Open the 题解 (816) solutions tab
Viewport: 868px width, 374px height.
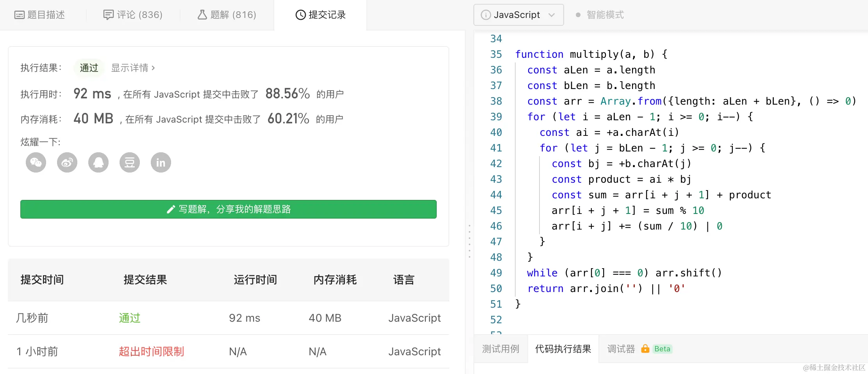[227, 15]
